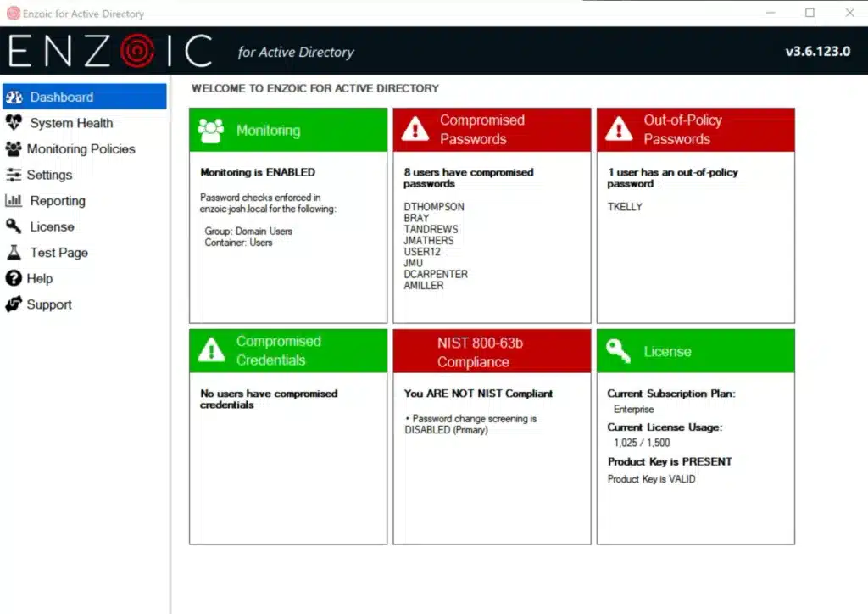Select the Dashboard icon in the sidebar
868x614 pixels.
click(x=15, y=96)
